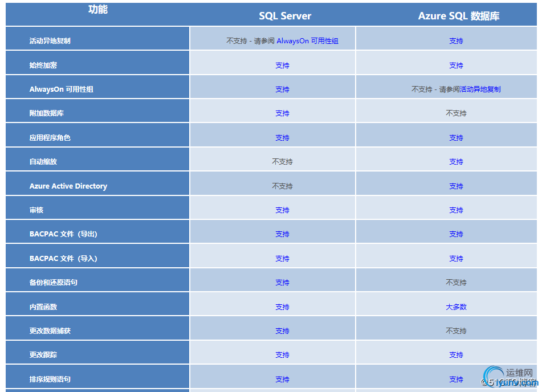Click Azure SQL 支持 link for 更改跟踪
542x392 pixels.
click(x=456, y=354)
